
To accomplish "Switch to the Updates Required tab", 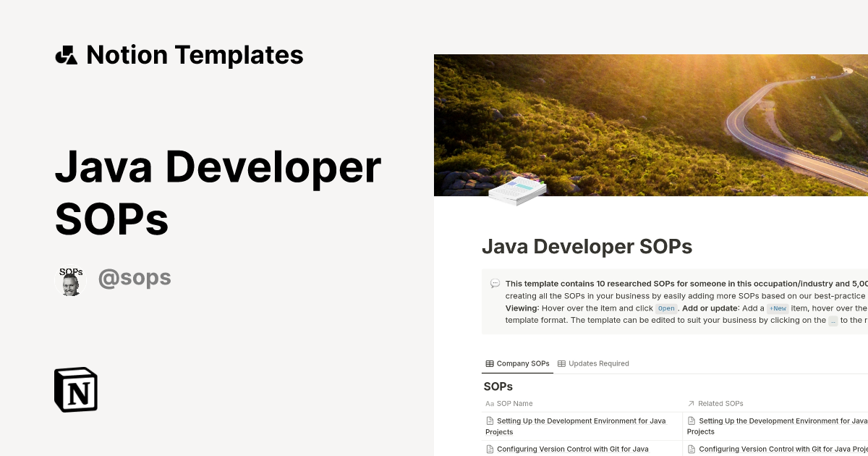I will click(x=599, y=363).
